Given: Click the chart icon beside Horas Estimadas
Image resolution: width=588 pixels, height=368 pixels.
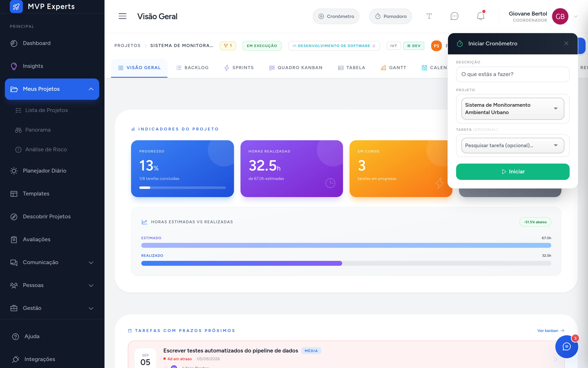Looking at the screenshot, I should click(x=144, y=222).
